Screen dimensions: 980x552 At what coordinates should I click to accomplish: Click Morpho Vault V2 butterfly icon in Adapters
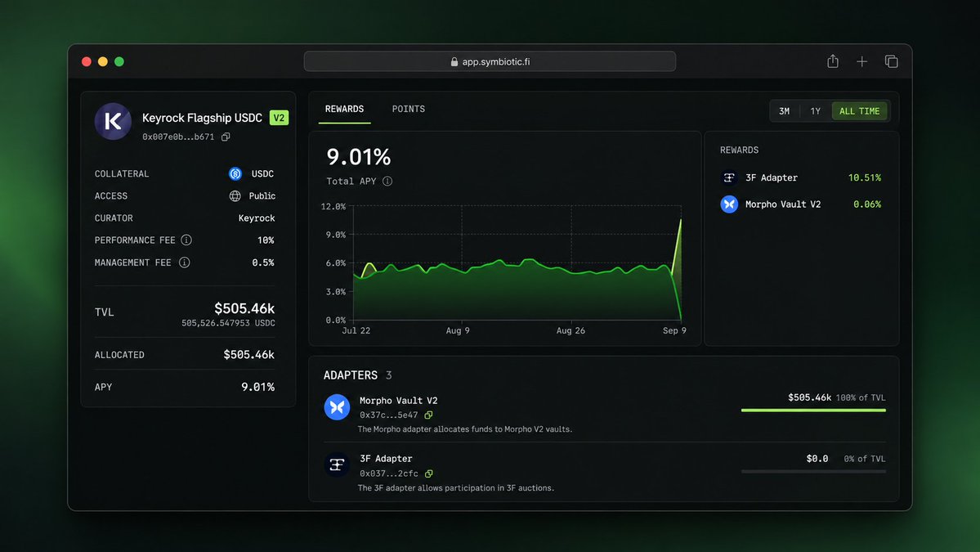pyautogui.click(x=337, y=407)
